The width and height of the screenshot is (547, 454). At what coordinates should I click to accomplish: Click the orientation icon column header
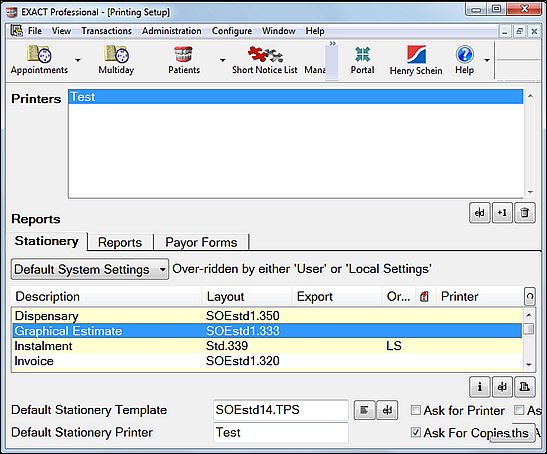click(x=425, y=297)
